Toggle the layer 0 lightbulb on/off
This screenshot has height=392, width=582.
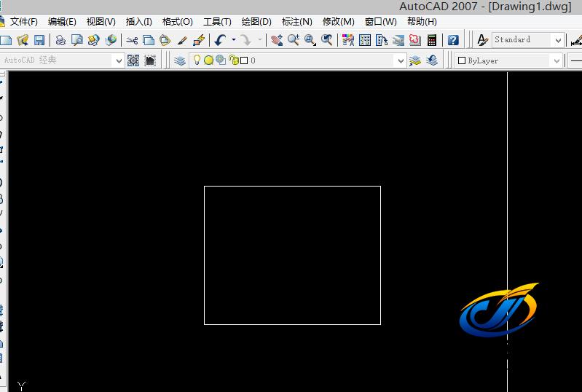pos(197,60)
